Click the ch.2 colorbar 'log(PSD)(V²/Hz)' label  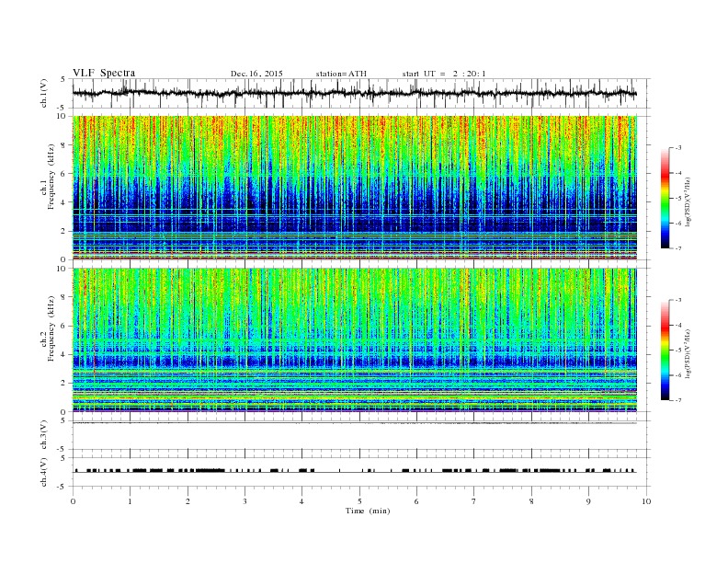pyautogui.click(x=688, y=353)
